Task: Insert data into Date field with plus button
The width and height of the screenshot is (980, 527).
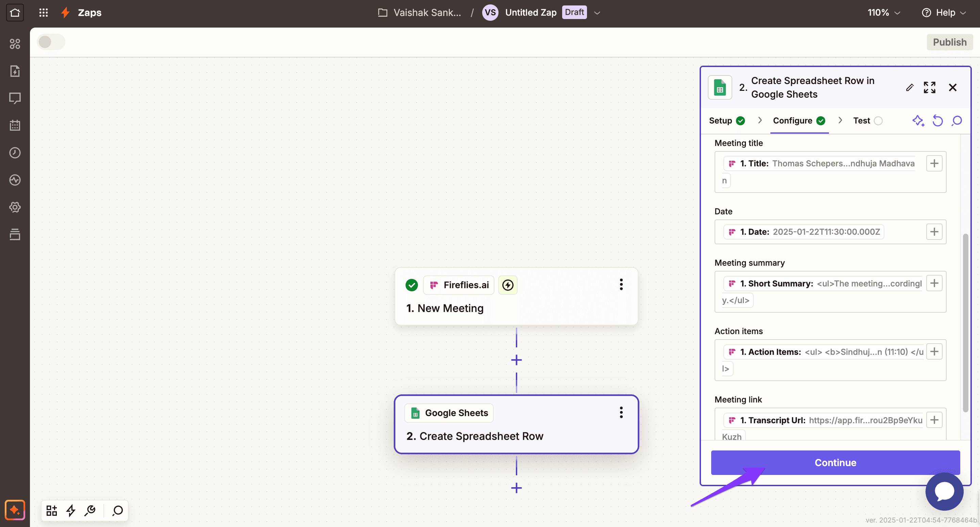Action: [x=934, y=232]
